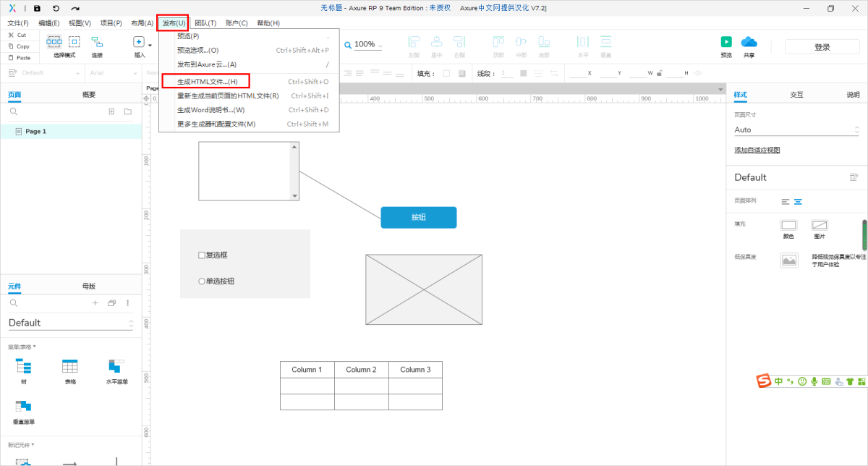
Task: Click the save disk icon in title bar
Action: coord(37,8)
